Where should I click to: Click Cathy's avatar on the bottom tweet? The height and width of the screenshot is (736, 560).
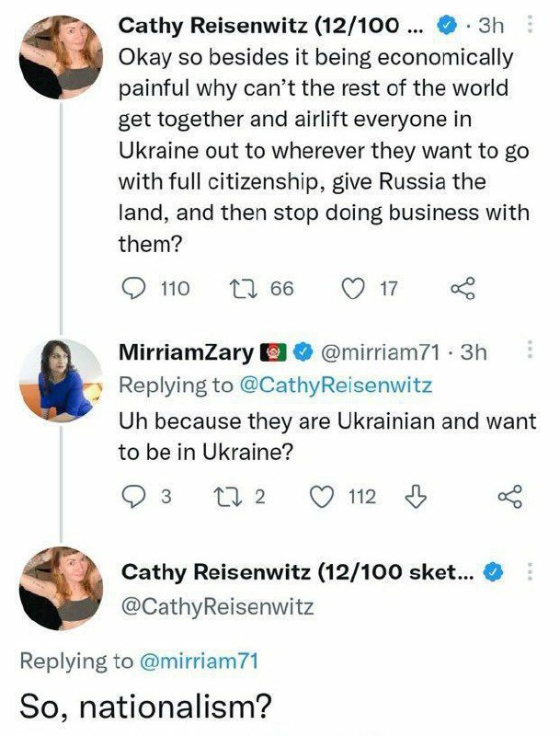(x=60, y=587)
